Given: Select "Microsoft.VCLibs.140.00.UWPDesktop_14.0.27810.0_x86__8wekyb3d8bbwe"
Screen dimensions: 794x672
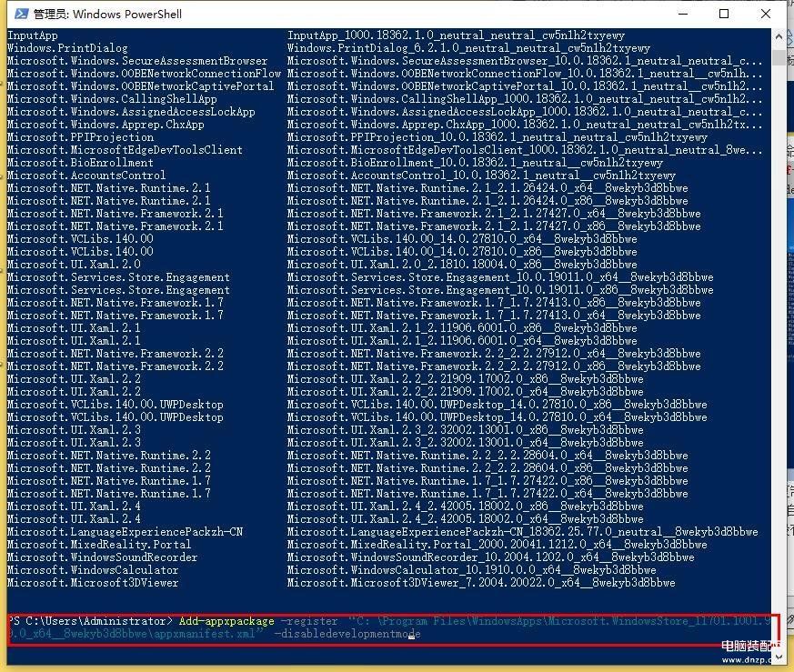Looking at the screenshot, I should tap(498, 404).
